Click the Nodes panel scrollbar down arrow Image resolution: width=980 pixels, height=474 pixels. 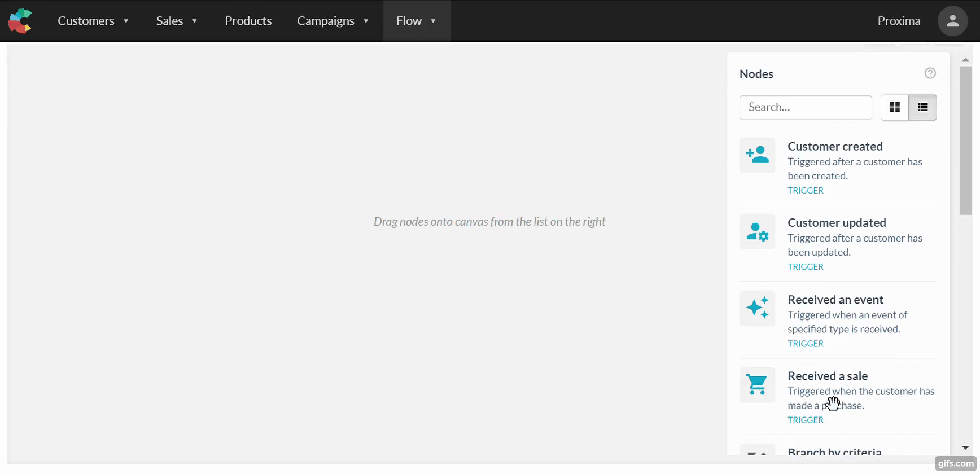(x=965, y=447)
